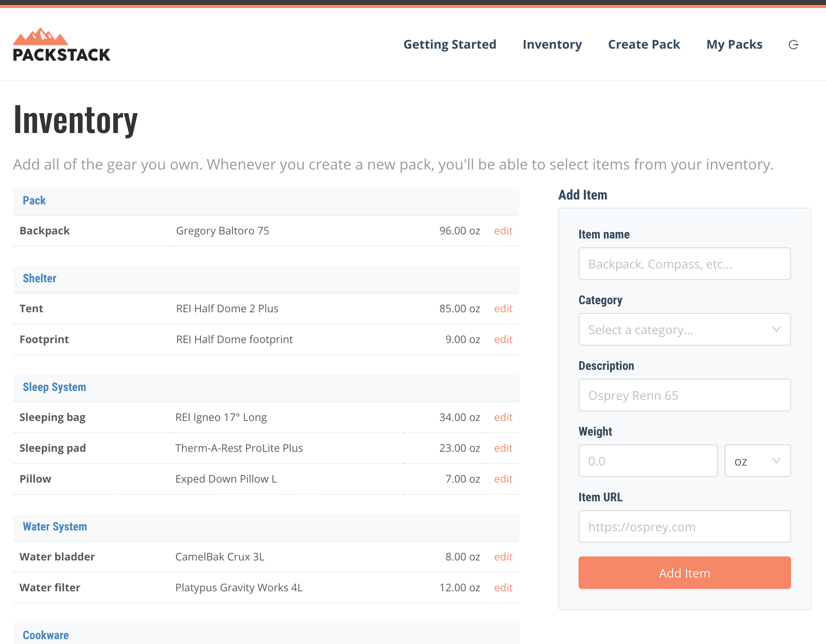Edit the Backpack item
Screen dimensions: 826x644
pos(503,231)
